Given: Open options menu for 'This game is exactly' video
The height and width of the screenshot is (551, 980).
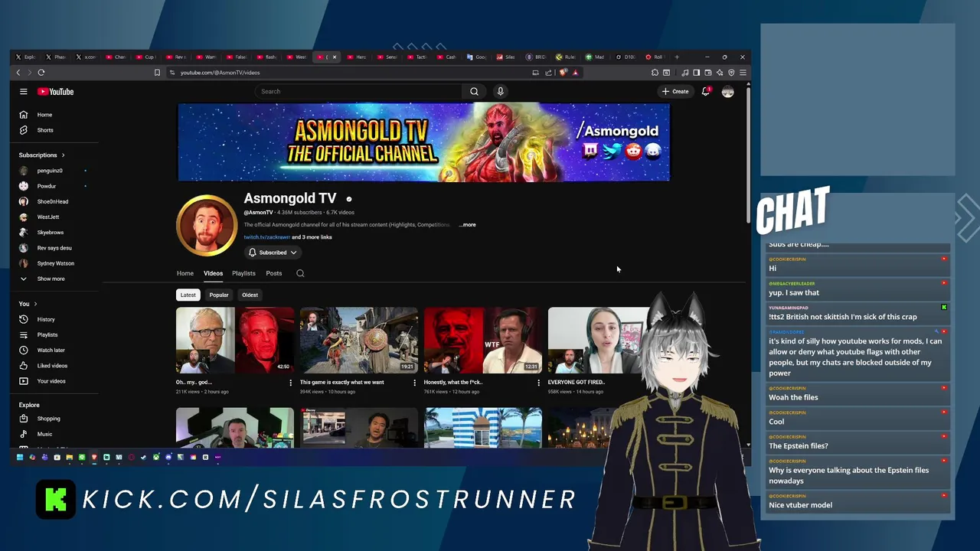Looking at the screenshot, I should click(x=414, y=383).
